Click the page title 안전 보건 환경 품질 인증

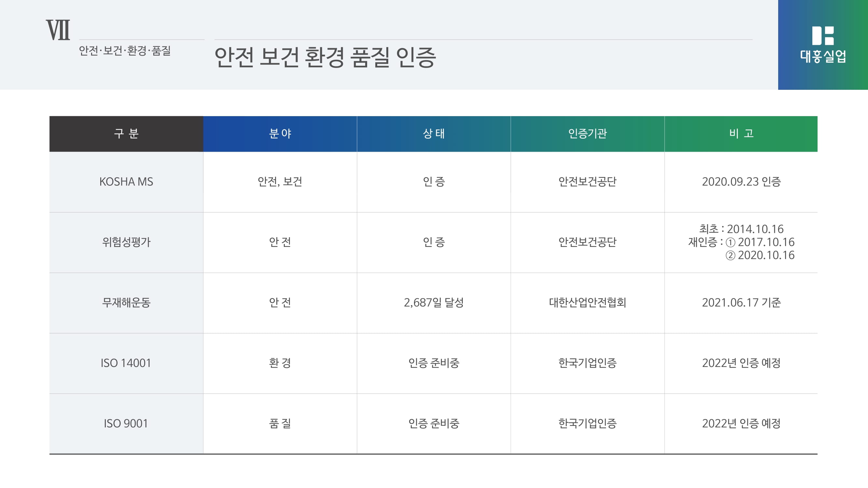coord(325,58)
